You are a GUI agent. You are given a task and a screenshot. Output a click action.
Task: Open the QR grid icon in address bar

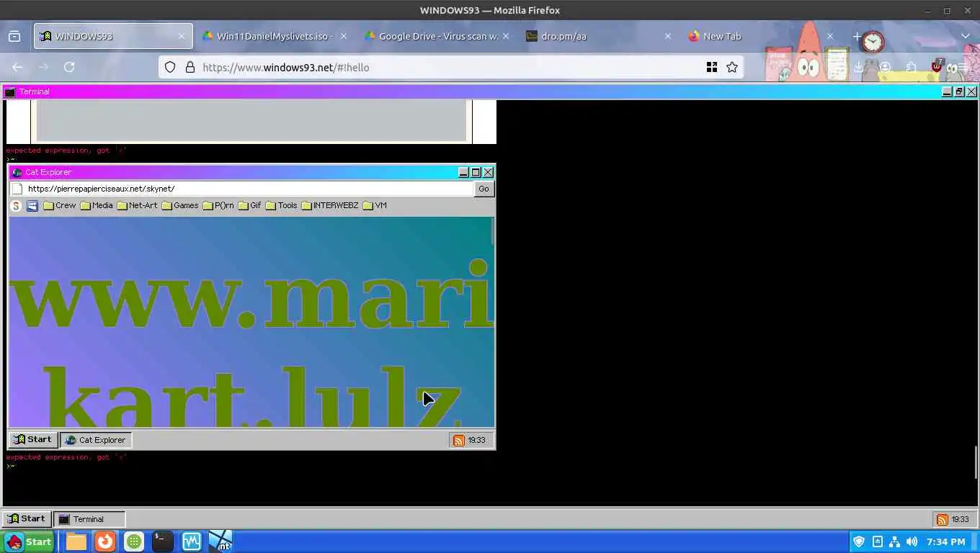(712, 67)
